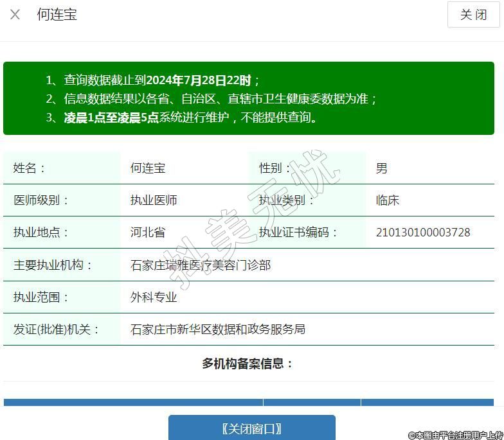
Task: Click the 何连宝 name value in table
Action: 148,168
